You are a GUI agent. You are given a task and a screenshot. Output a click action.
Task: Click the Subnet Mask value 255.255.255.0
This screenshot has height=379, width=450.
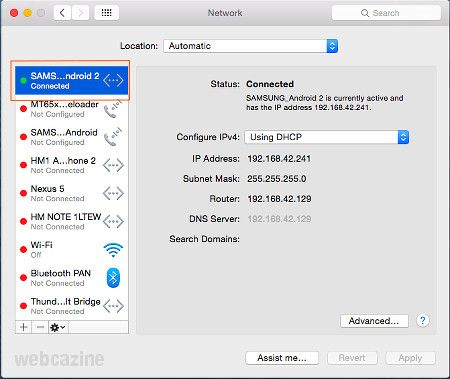277,179
